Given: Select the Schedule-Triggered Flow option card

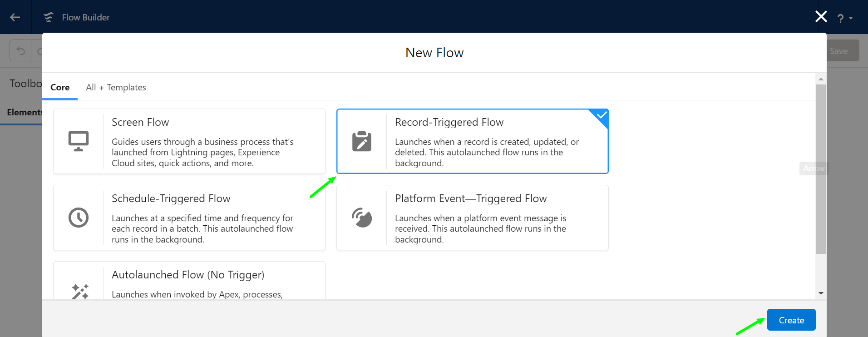Looking at the screenshot, I should tap(189, 218).
